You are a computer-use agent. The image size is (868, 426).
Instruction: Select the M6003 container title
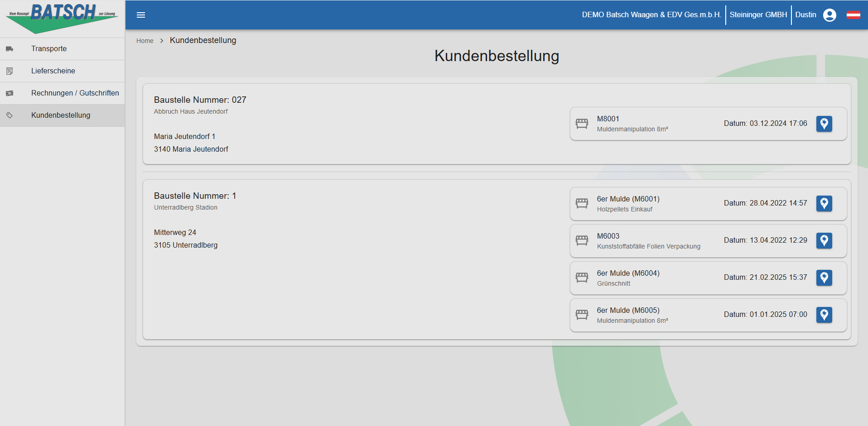608,236
